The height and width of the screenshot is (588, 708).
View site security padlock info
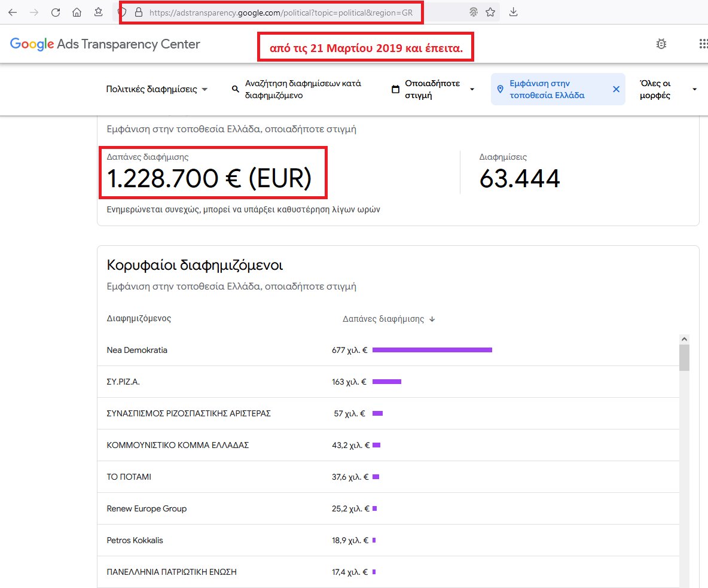point(139,12)
